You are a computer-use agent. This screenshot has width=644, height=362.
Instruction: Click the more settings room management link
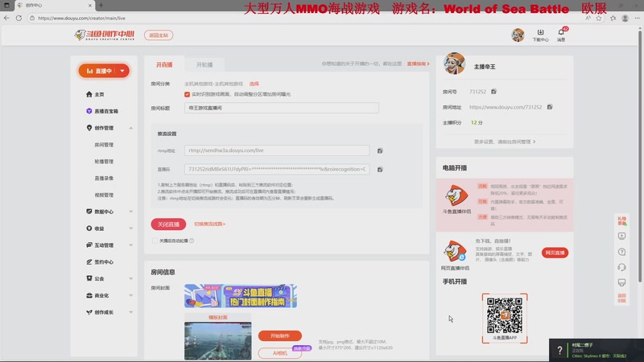click(x=505, y=142)
